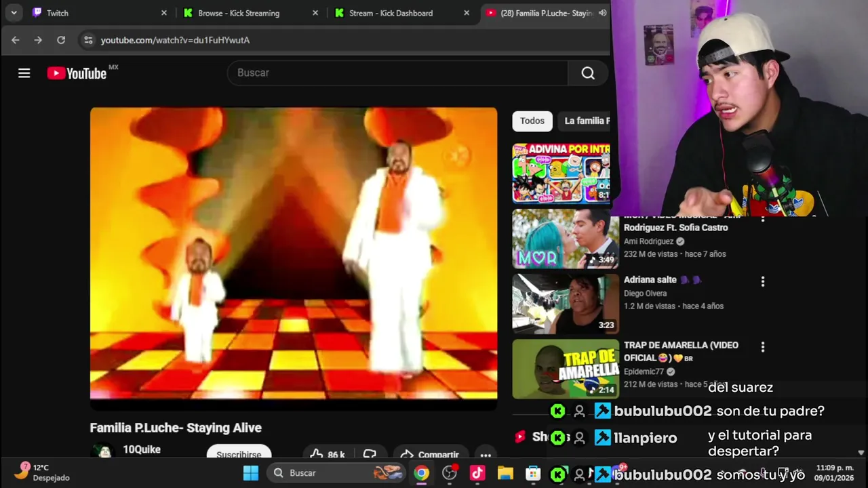Click the taskbar Buscar search box
The image size is (868, 488).
pyautogui.click(x=336, y=473)
